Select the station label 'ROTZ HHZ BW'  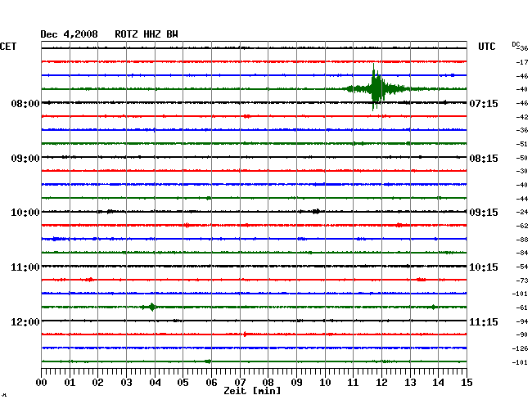click(x=147, y=34)
